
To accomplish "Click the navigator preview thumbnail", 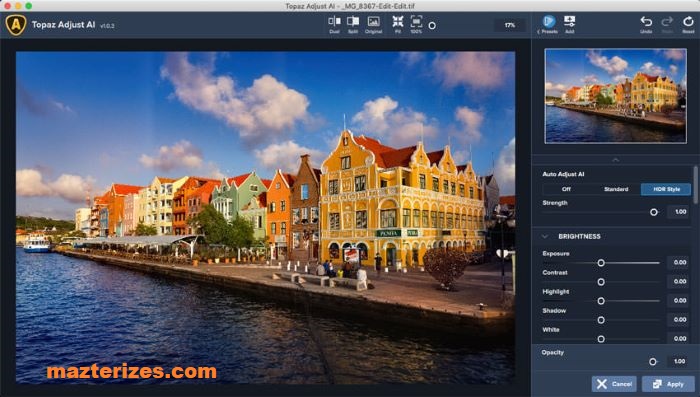I will point(616,96).
